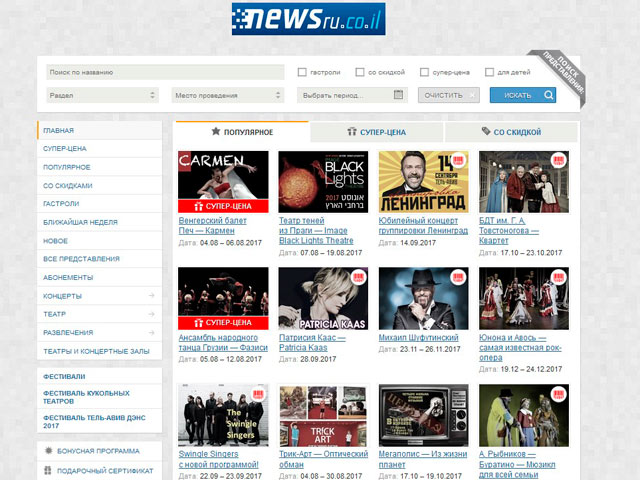Open БЛИЖАЙШАЯ НЕДЕЛЯ in the sidebar
The width and height of the screenshot is (640, 480).
(x=100, y=222)
